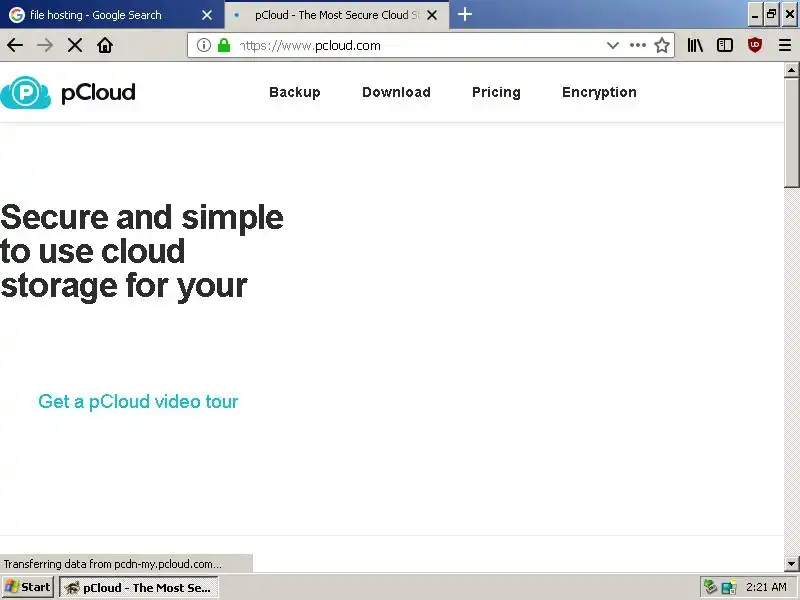
Task: Select the pCloud browser tab
Action: point(336,15)
